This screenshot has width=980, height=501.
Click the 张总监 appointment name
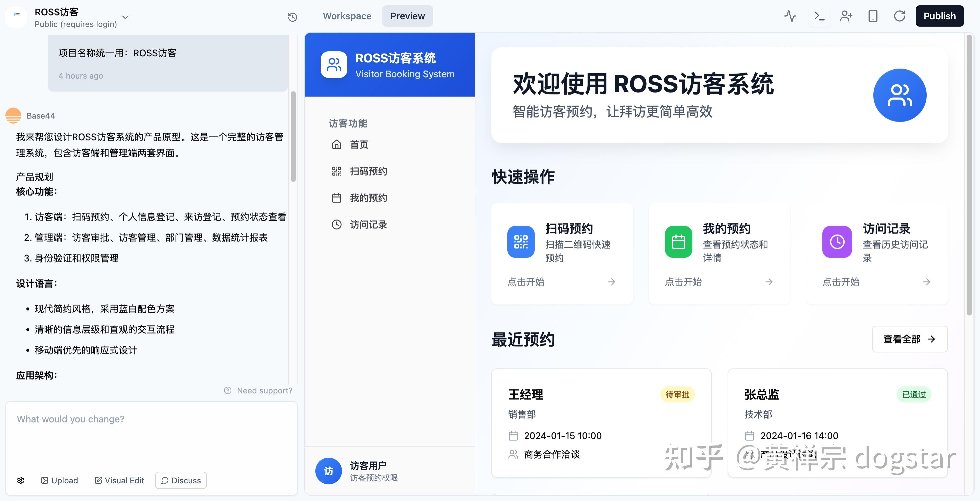762,394
